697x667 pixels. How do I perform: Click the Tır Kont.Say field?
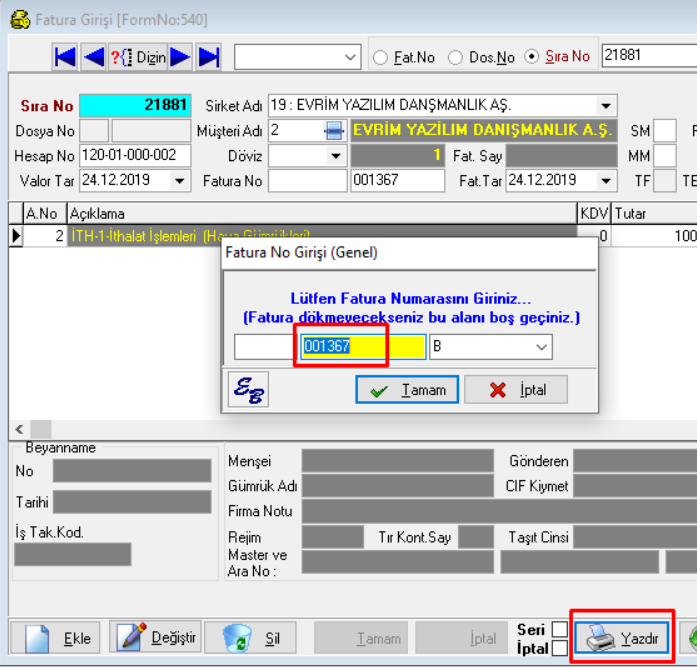(476, 537)
